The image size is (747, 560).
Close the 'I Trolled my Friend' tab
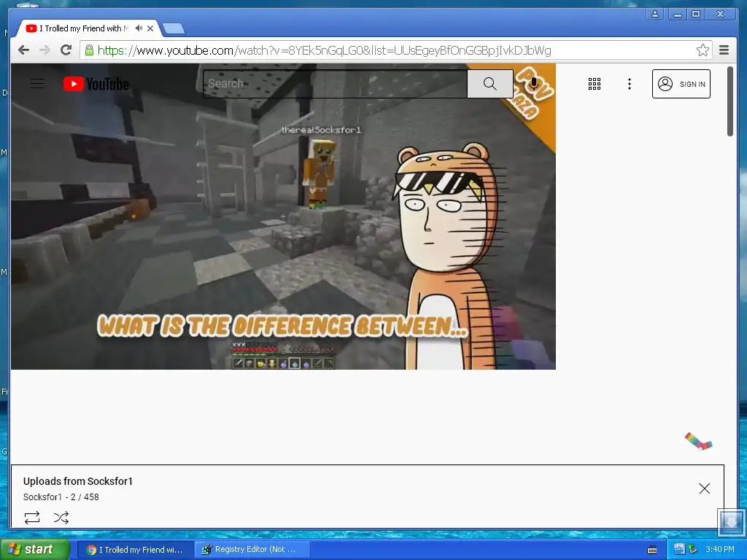(x=150, y=28)
